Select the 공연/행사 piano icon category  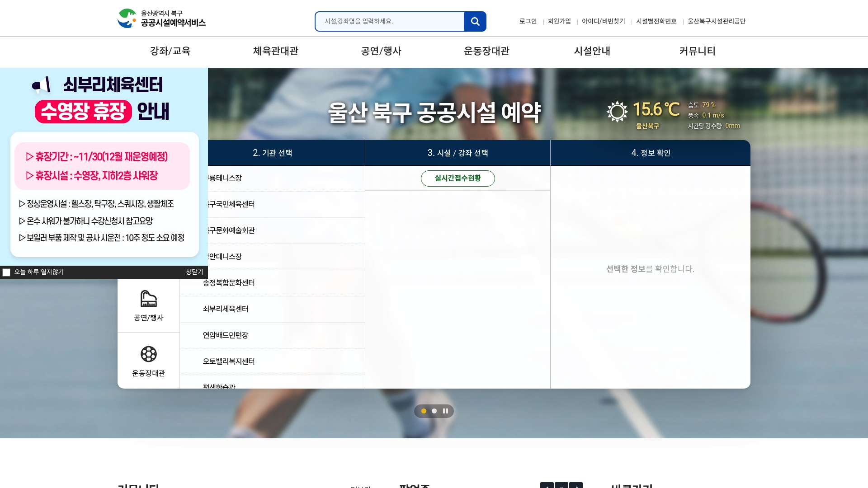148,305
